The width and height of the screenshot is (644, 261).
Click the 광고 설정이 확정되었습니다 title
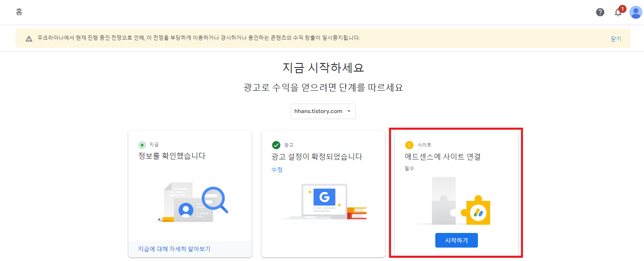click(317, 157)
